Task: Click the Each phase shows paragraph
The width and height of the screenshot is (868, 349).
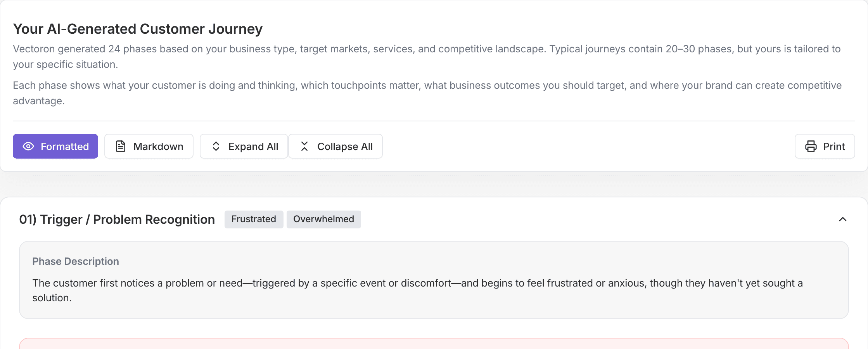Action: coord(427,93)
